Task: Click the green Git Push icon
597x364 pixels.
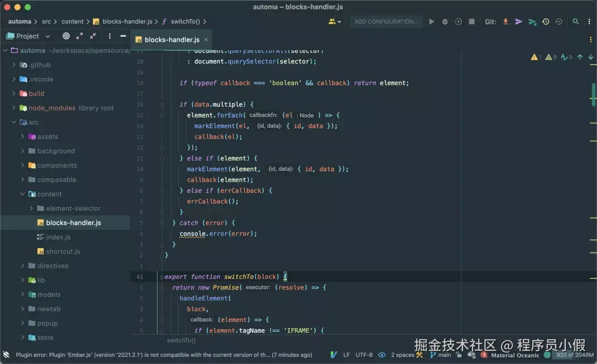Action: [x=532, y=22]
